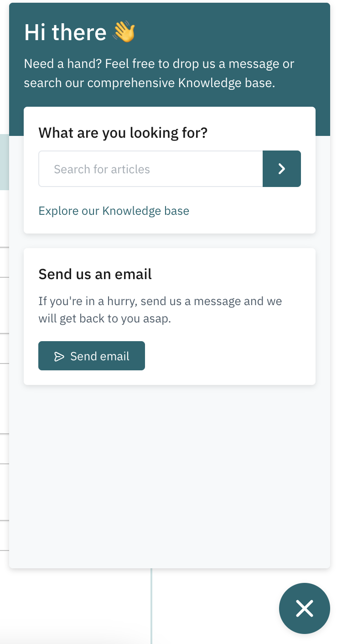Screen dimensions: 342x644
Task: Open the Explore our Knowledge base link
Action: coord(114,211)
